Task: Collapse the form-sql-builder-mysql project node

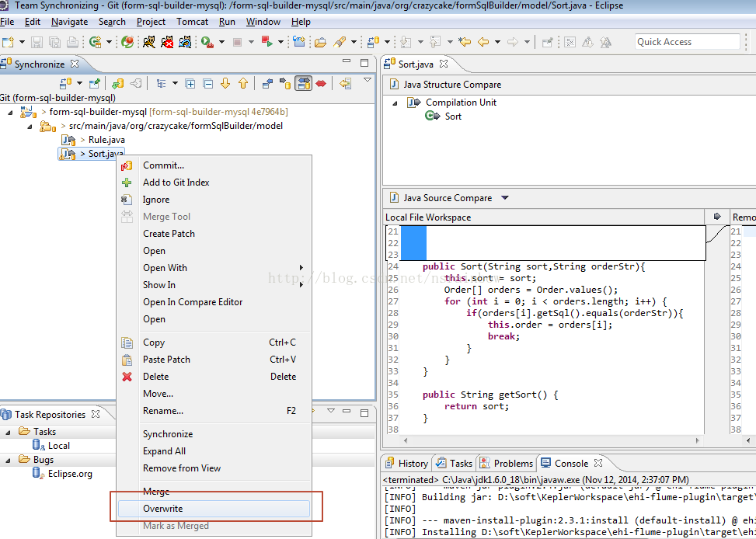Action: coord(10,113)
